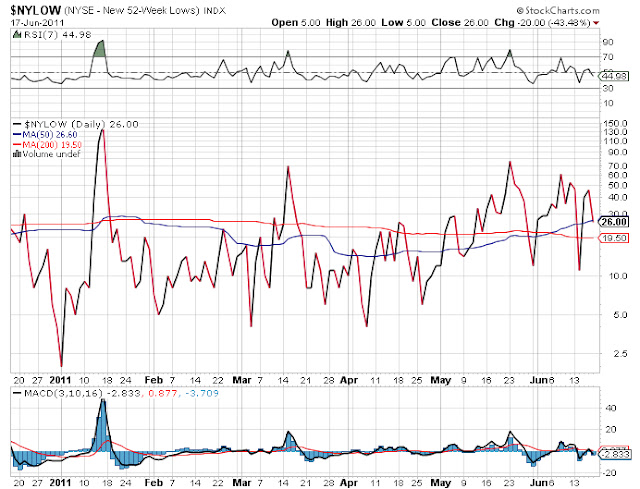Click the StockCharts.com copyright icon
Image resolution: width=640 pixels, height=489 pixels.
click(520, 11)
